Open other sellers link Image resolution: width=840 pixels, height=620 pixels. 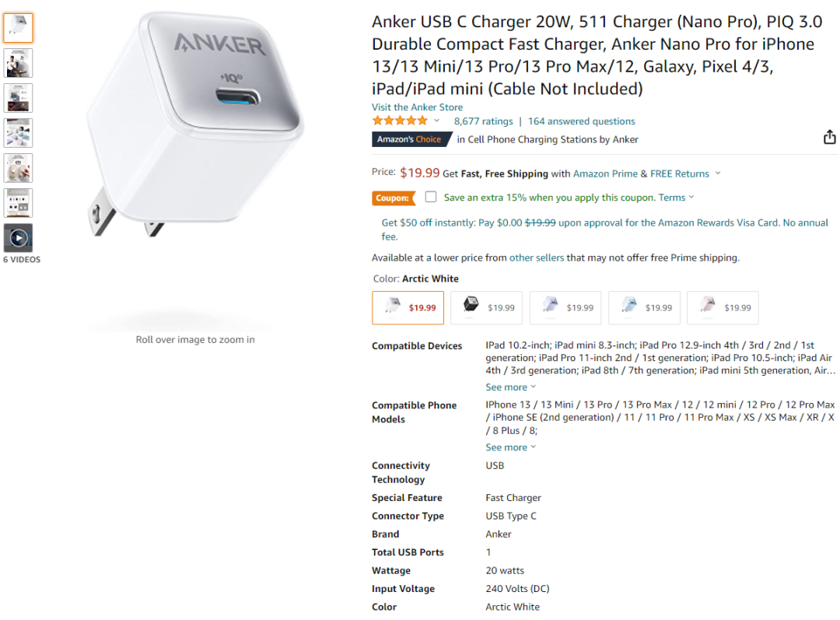tap(536, 257)
